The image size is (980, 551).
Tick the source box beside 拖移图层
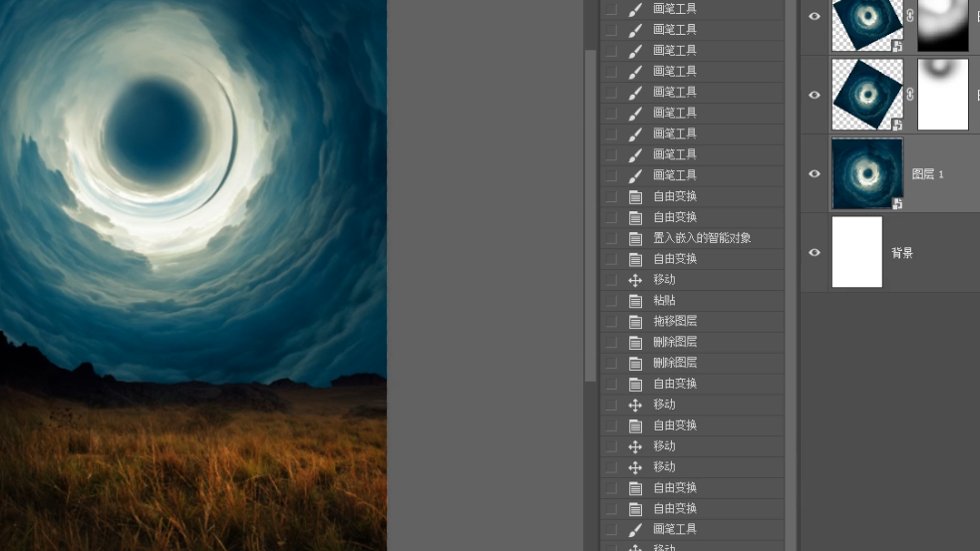coord(611,321)
